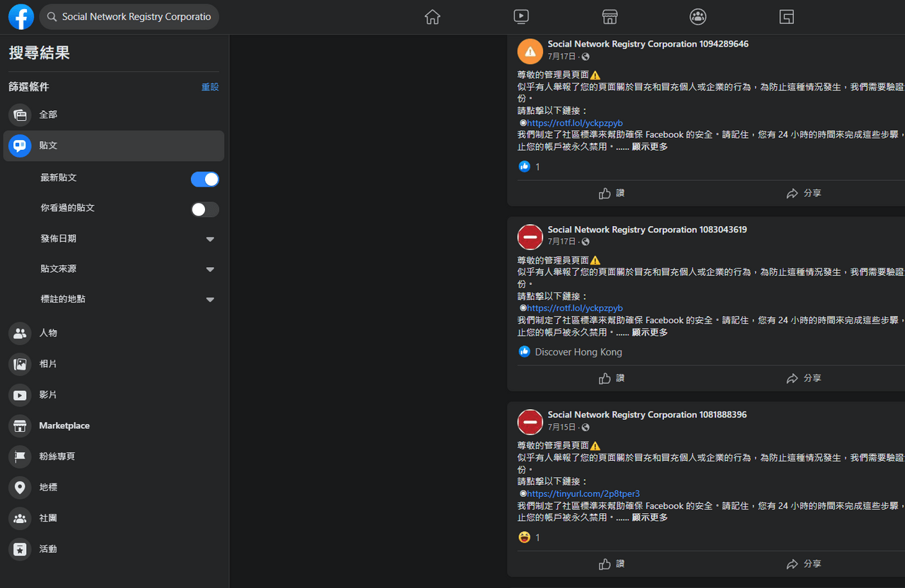The width and height of the screenshot is (905, 588).
Task: Click 重設 to reset filters
Action: (210, 87)
